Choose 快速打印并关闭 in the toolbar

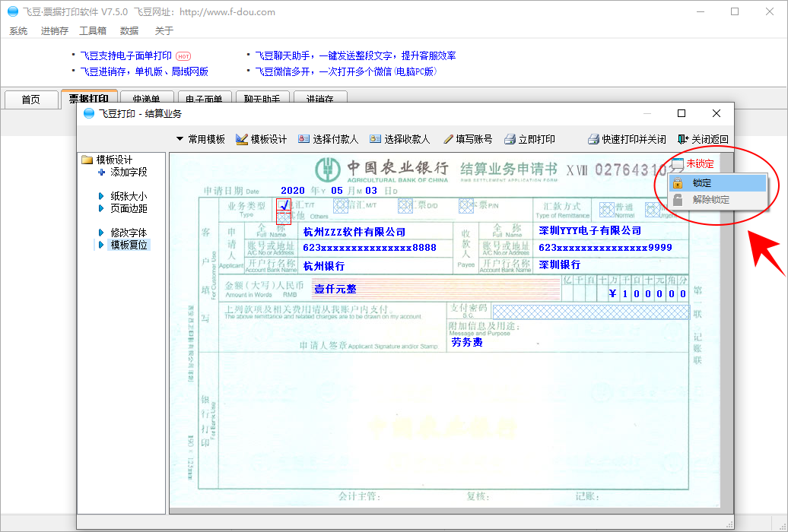(x=628, y=139)
